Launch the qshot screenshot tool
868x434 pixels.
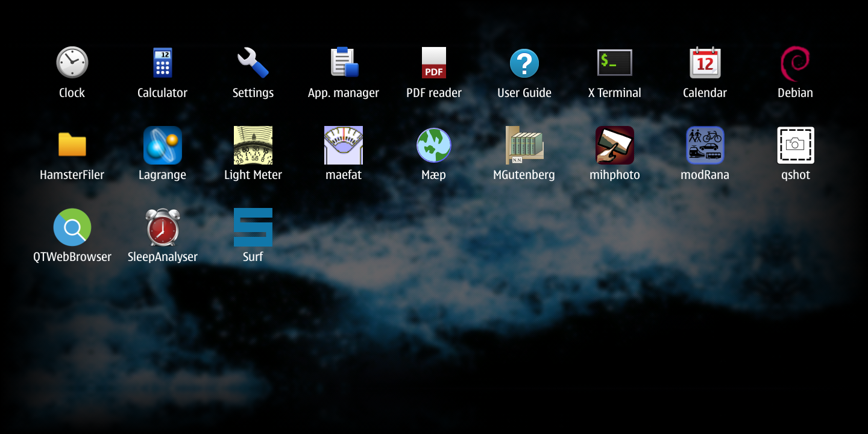(795, 145)
